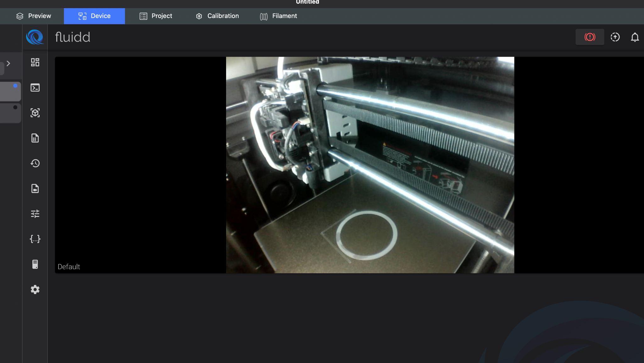Open the Console terminal icon
This screenshot has width=644, height=363.
point(35,88)
